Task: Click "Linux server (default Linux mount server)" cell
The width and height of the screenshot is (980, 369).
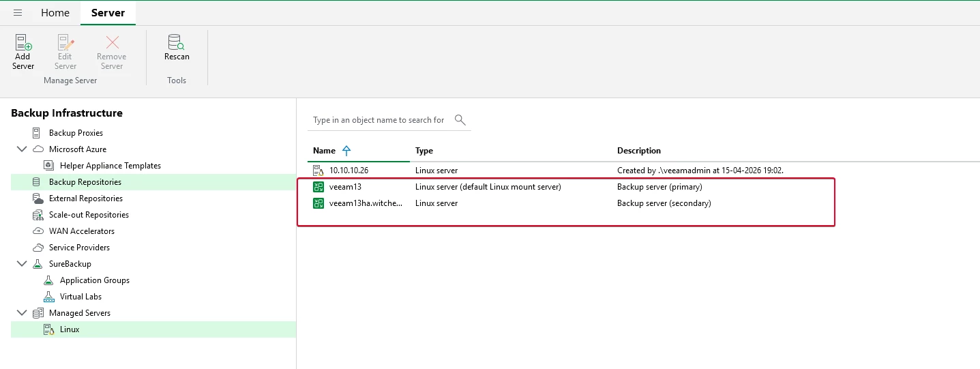Action: tap(488, 187)
